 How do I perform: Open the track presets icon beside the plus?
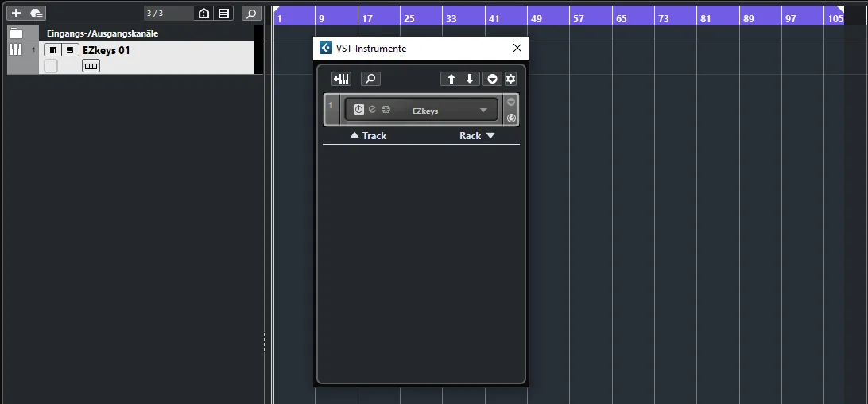coord(37,14)
